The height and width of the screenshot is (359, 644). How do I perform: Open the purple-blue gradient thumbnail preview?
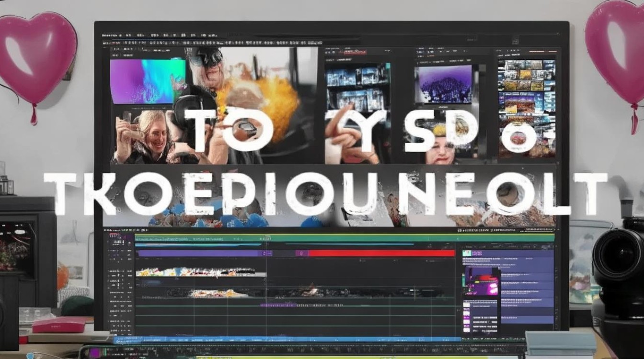pyautogui.click(x=148, y=81)
